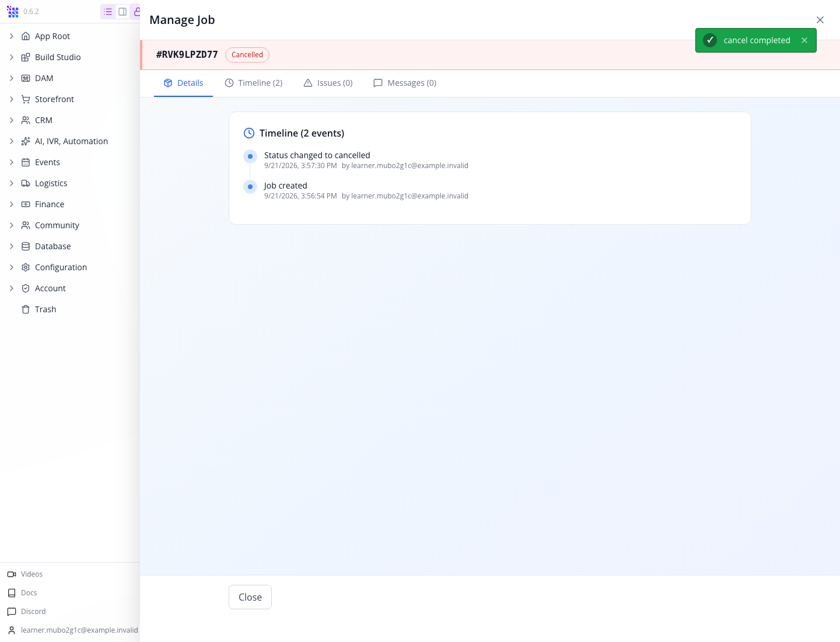Click the CRM people icon
840x642 pixels.
click(x=26, y=120)
